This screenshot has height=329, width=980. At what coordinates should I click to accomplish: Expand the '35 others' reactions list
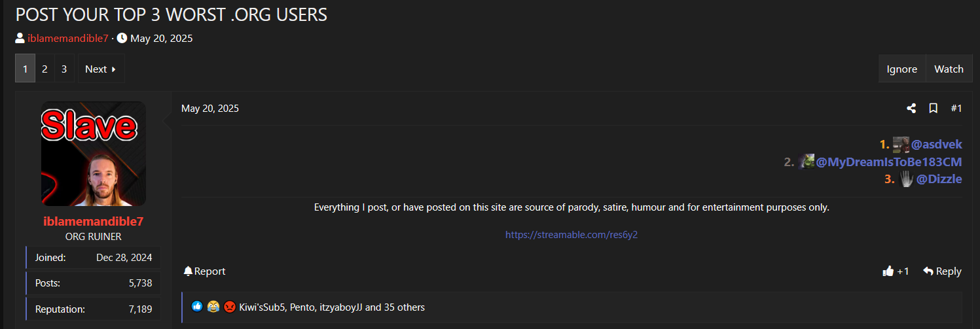[x=403, y=307]
